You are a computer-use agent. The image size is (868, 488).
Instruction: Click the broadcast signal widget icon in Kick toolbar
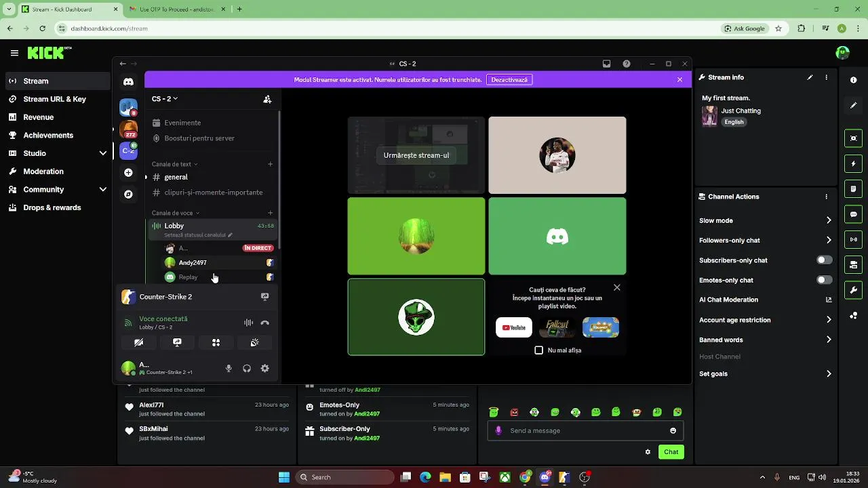(x=854, y=239)
